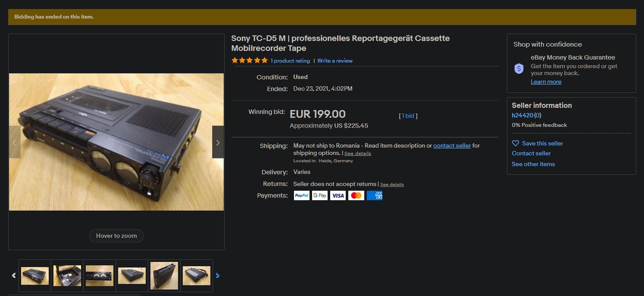Show previous image with the left arrow
This screenshot has height=296, width=644.
coord(15,142)
